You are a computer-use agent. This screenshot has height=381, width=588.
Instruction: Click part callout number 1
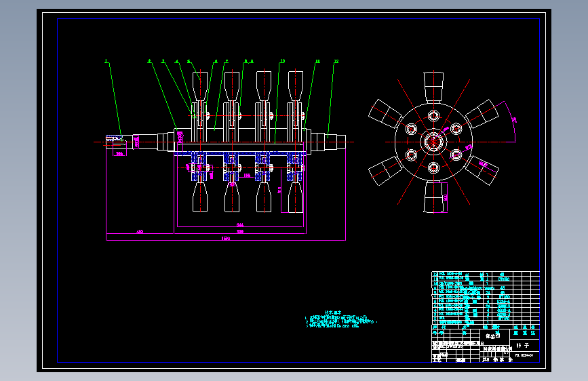click(x=106, y=61)
